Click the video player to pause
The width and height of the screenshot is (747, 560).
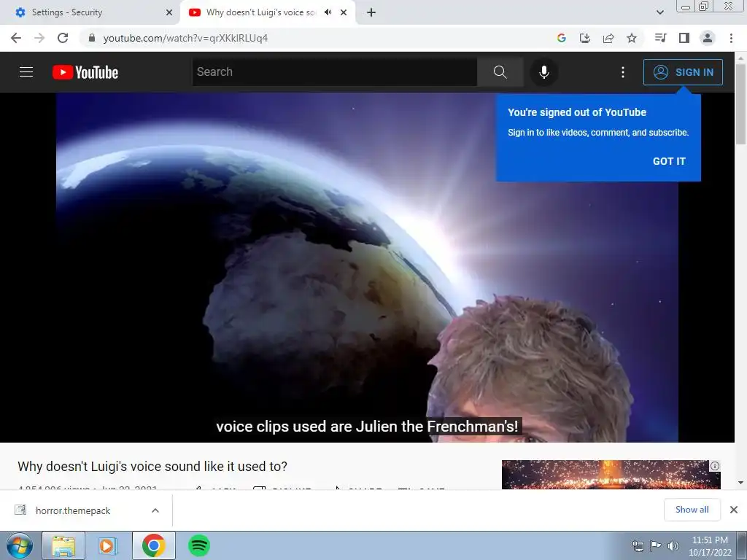coord(368,267)
